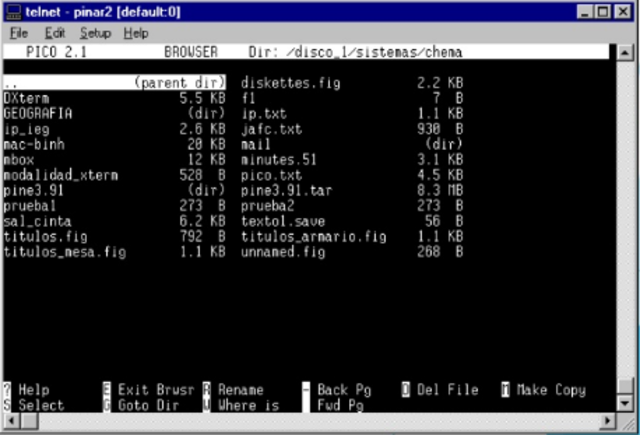Select the jafc.txt file entry
The height and width of the screenshot is (435, 640).
pyautogui.click(x=352, y=129)
